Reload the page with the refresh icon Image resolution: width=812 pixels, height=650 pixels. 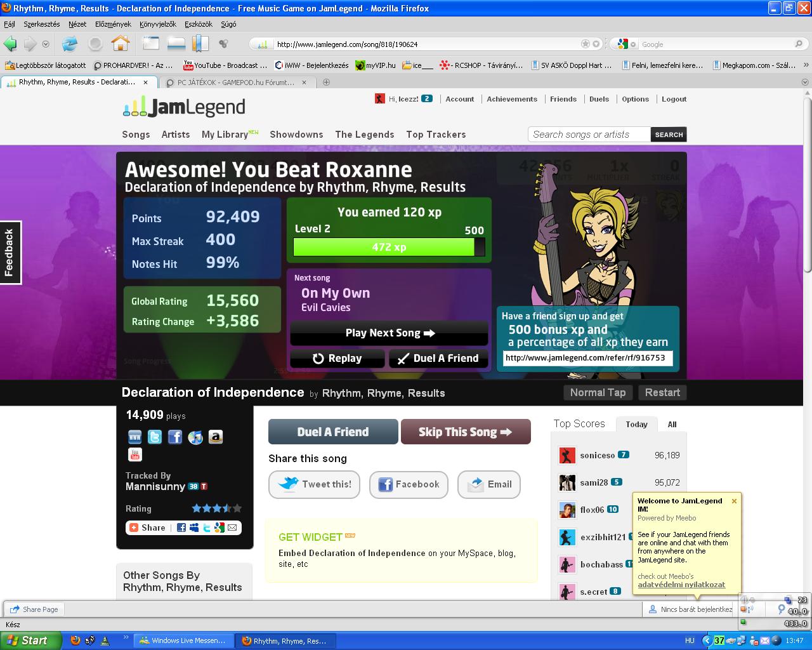(x=70, y=44)
